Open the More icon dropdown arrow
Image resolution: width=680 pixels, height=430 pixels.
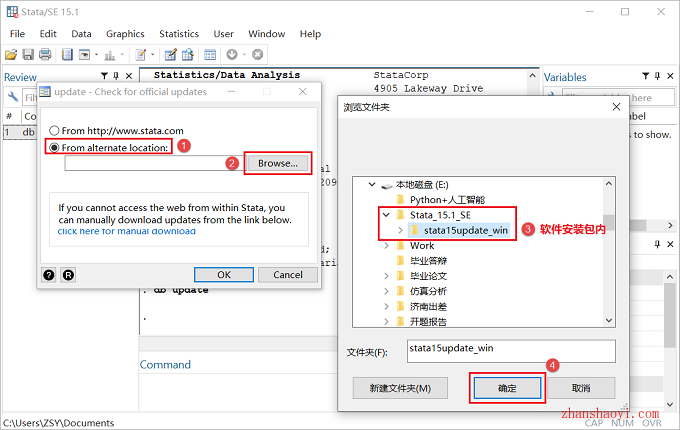(x=244, y=55)
